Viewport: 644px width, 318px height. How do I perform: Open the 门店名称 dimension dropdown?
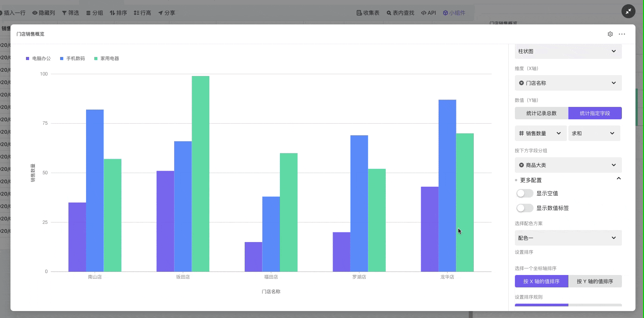click(568, 83)
